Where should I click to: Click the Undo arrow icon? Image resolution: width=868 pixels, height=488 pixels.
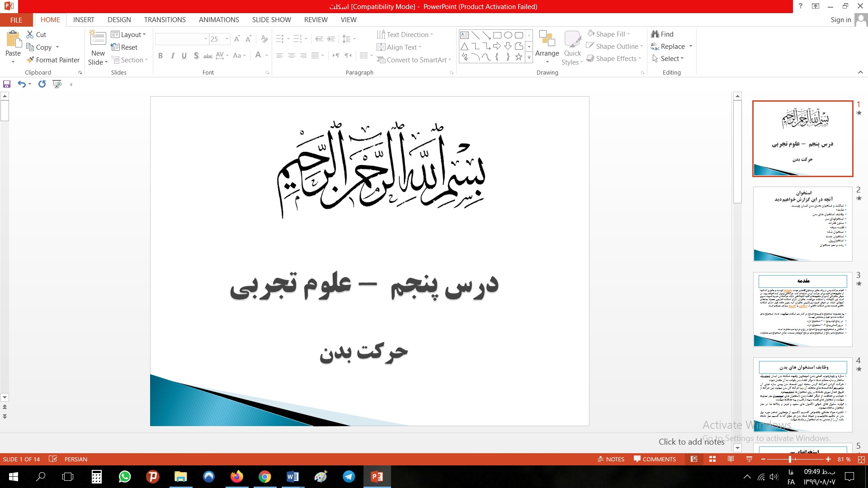coord(21,84)
